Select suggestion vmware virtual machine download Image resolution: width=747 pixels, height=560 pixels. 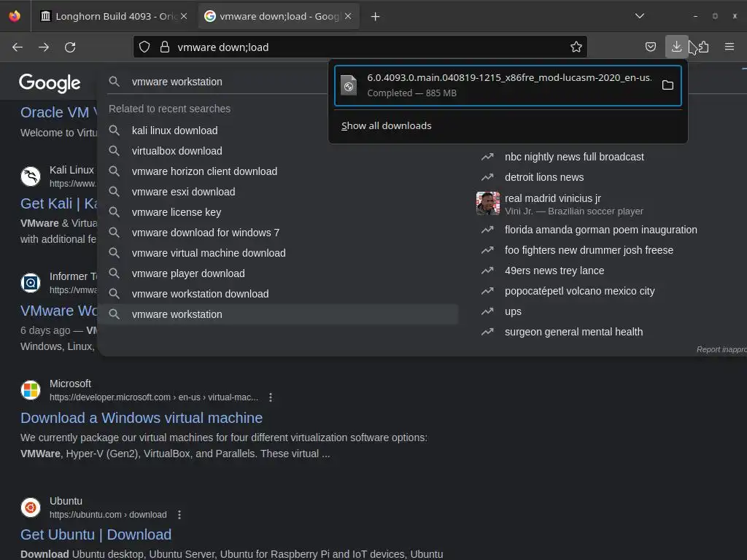(x=209, y=253)
